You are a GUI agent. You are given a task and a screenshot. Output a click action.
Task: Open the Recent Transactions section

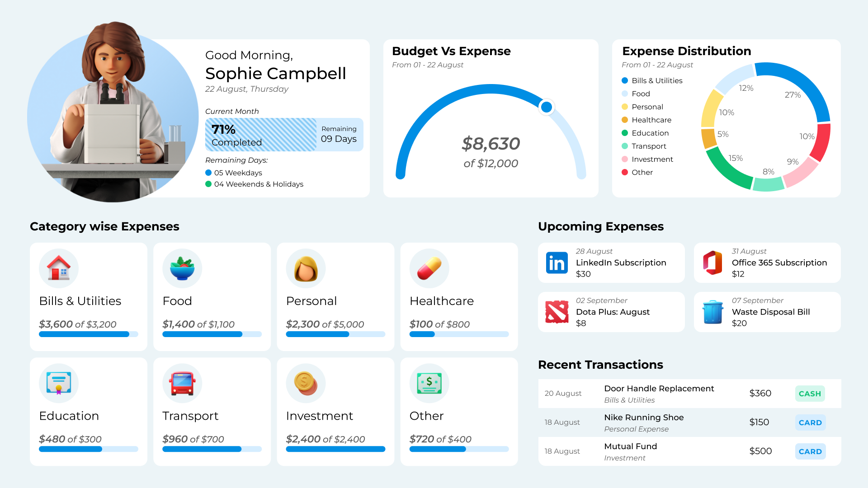(600, 365)
